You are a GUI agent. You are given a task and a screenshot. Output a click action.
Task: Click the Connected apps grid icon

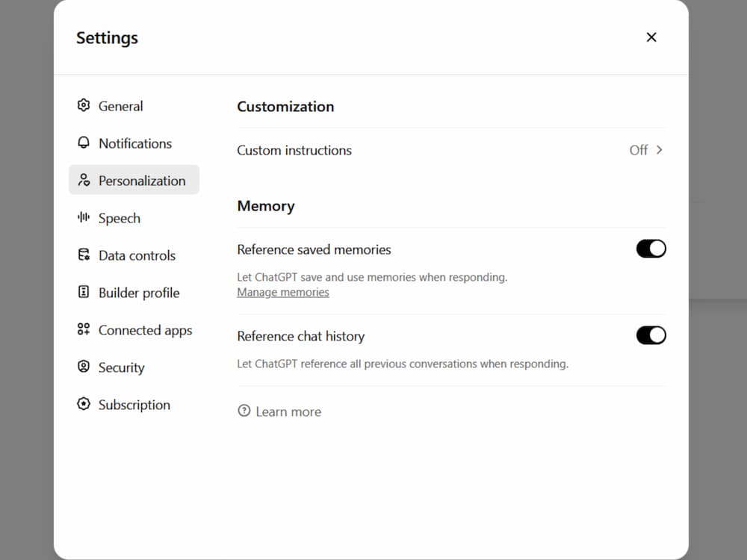coord(84,329)
